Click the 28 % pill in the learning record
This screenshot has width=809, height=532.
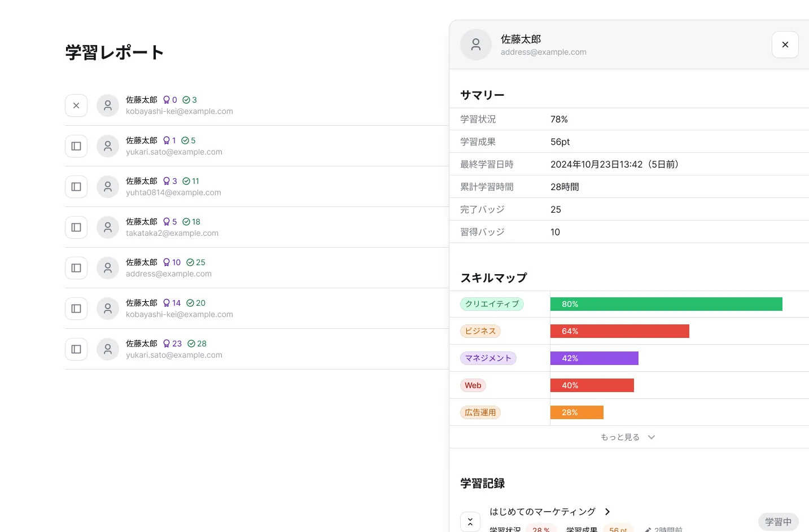tap(541, 529)
